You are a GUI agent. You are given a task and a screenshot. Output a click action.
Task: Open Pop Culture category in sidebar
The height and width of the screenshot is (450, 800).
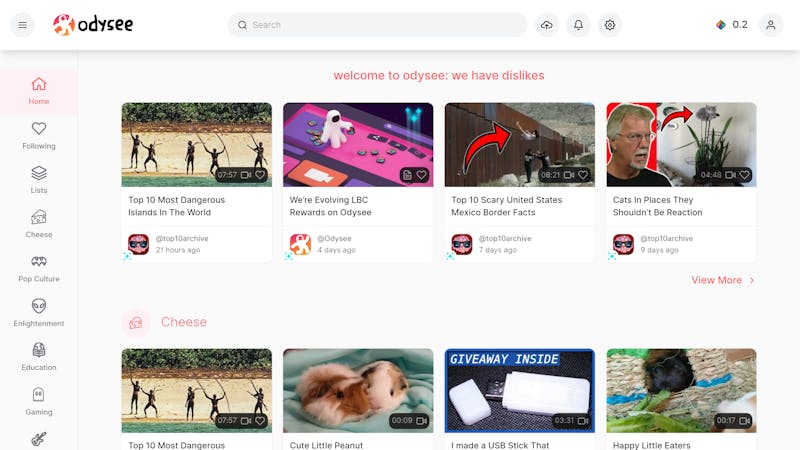click(x=39, y=269)
